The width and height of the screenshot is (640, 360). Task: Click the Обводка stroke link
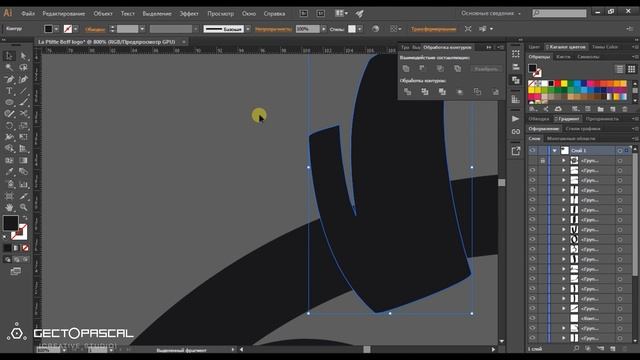pyautogui.click(x=95, y=29)
